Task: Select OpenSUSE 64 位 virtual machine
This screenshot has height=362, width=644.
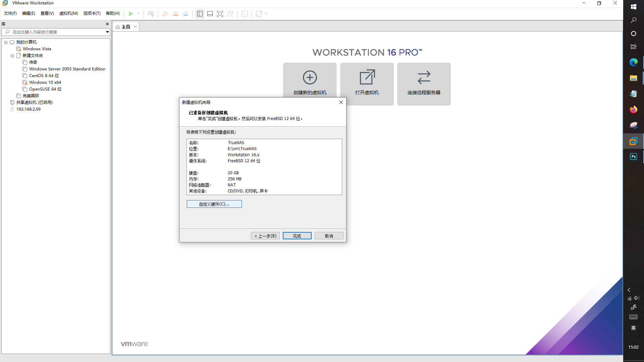Action: pyautogui.click(x=45, y=89)
